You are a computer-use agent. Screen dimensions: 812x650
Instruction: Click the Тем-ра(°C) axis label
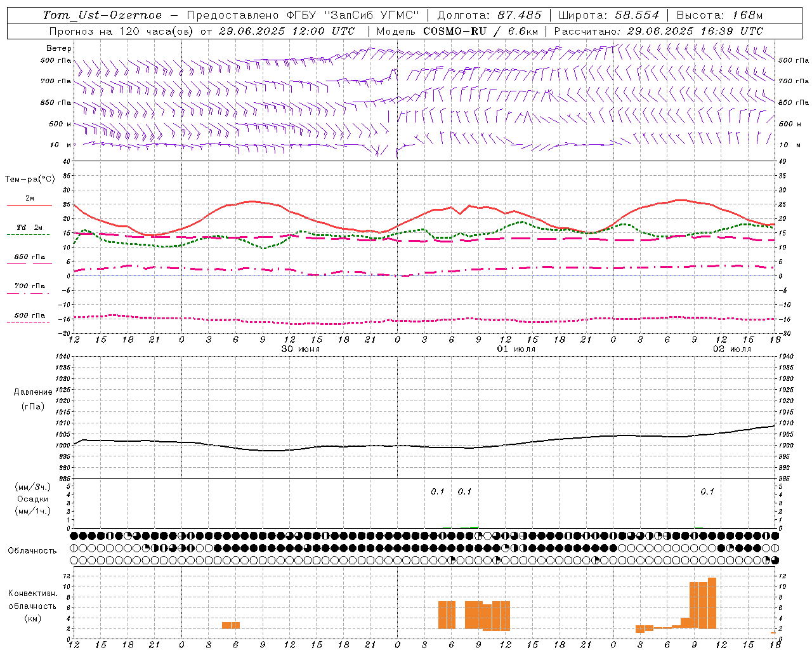(30, 180)
